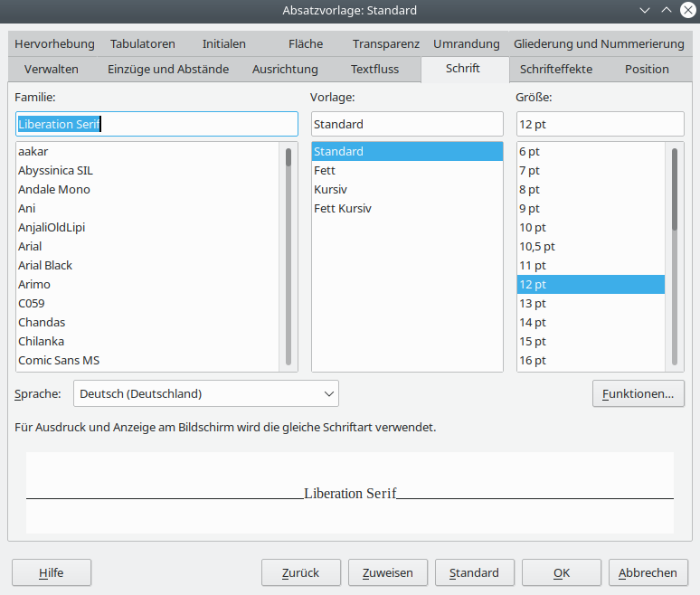The image size is (700, 595).
Task: Click the Familie font name input field
Action: 156,124
